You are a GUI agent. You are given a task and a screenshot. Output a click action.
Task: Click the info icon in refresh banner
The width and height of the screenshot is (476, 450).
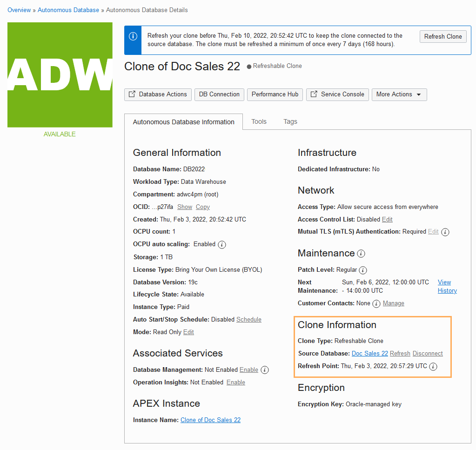(x=133, y=36)
